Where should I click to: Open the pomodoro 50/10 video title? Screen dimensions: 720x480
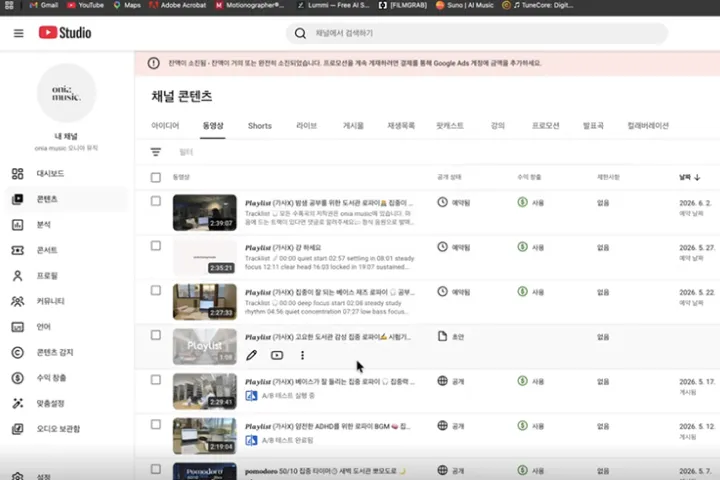pyautogui.click(x=325, y=471)
